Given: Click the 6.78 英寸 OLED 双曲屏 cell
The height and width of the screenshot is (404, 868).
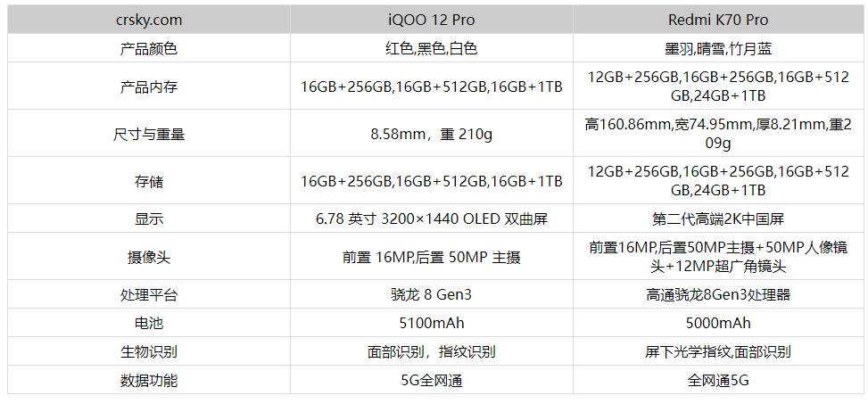Looking at the screenshot, I should pos(432,218).
